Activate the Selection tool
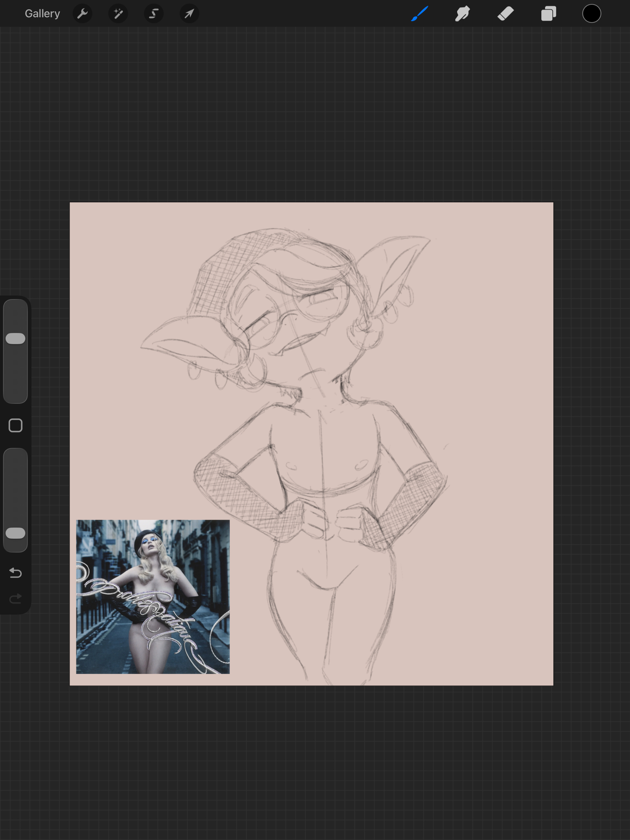 click(154, 14)
